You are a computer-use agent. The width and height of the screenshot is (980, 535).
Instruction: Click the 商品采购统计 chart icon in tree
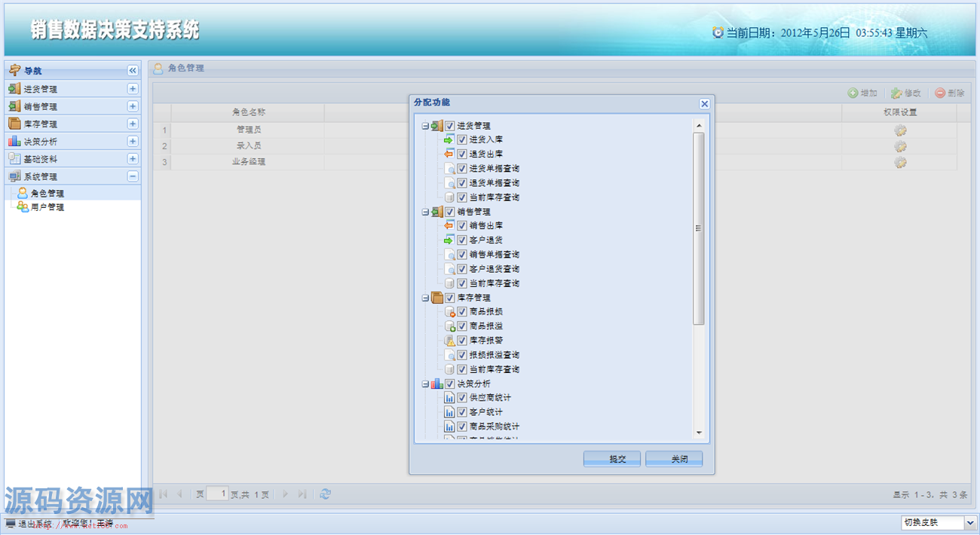click(x=449, y=426)
